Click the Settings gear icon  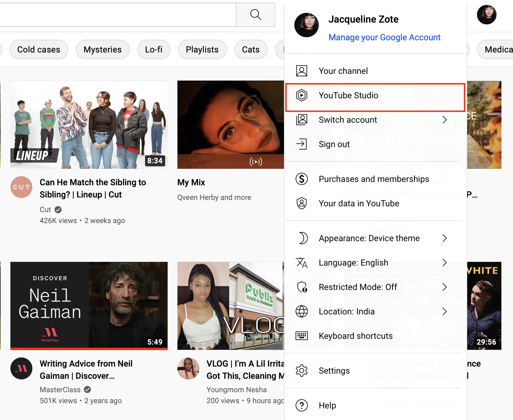click(302, 371)
